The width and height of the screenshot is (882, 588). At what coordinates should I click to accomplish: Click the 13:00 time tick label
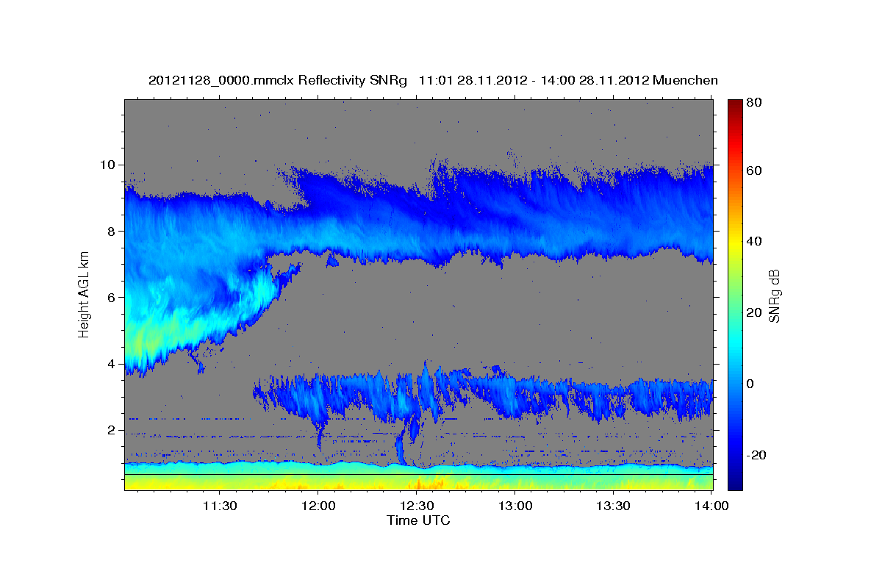click(x=514, y=506)
